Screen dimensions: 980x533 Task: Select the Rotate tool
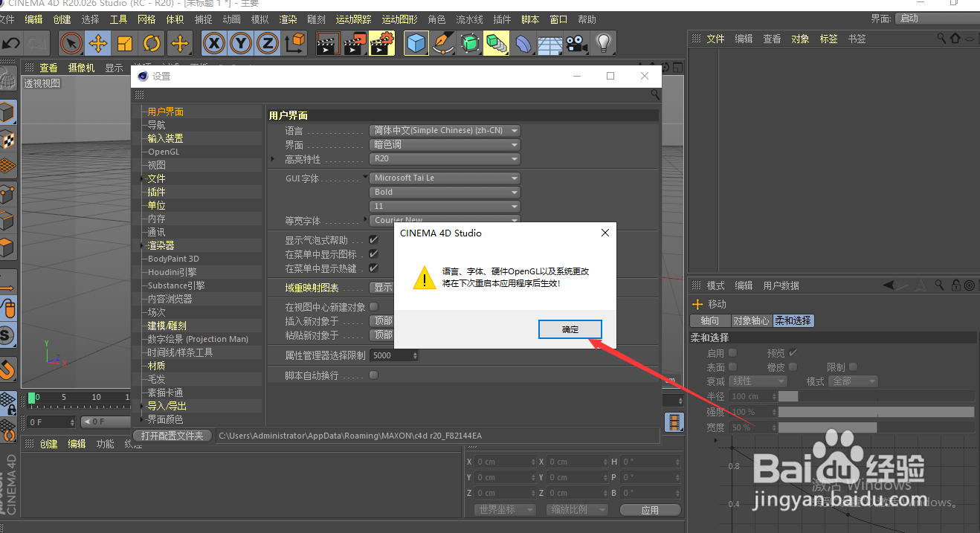[x=152, y=44]
